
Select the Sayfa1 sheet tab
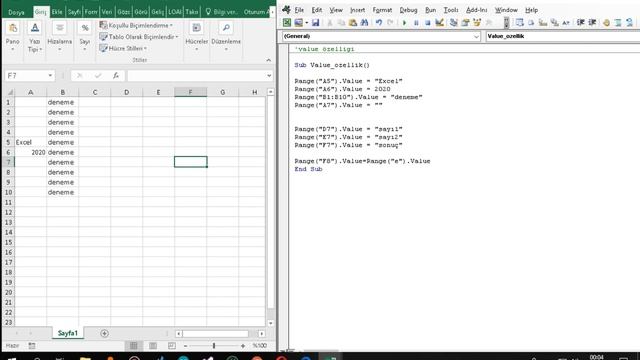pos(67,333)
